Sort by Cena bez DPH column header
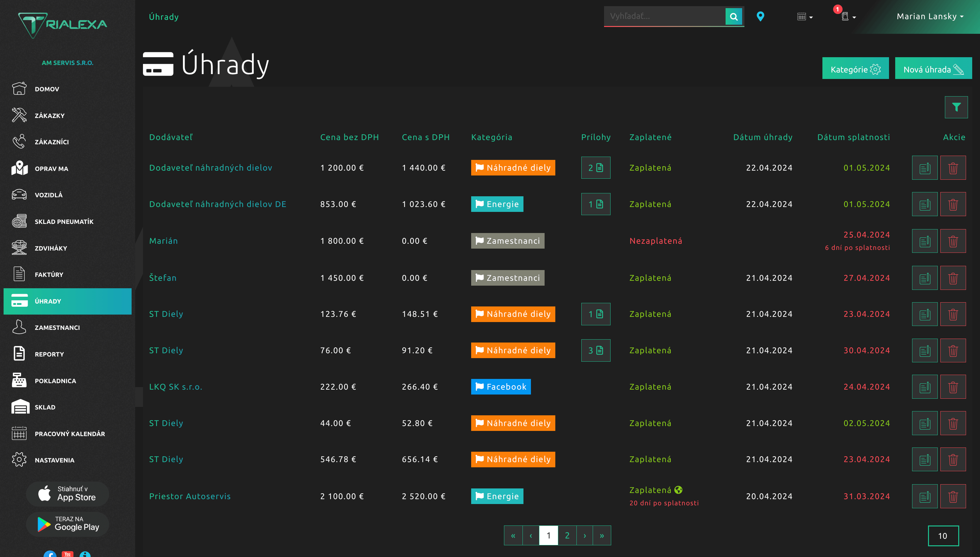 click(349, 137)
